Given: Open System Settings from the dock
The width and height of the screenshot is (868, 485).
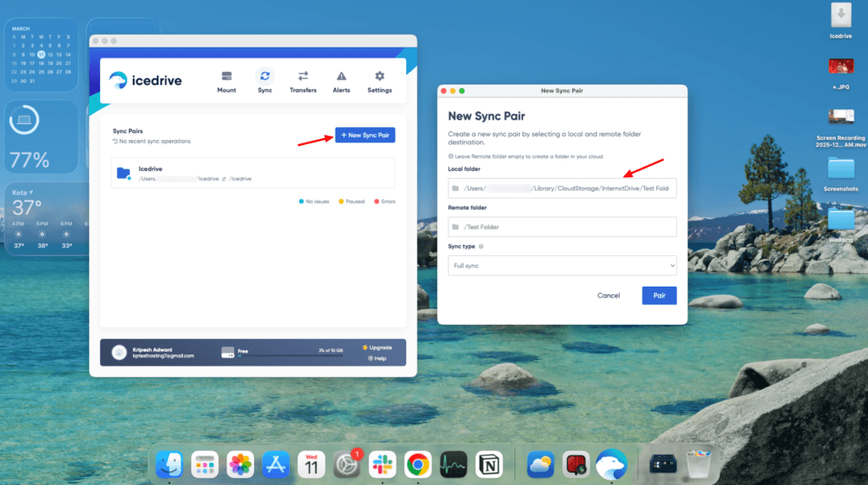Looking at the screenshot, I should pyautogui.click(x=347, y=464).
